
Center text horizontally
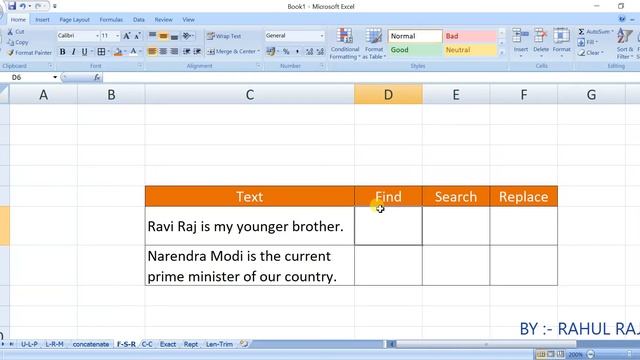click(163, 51)
